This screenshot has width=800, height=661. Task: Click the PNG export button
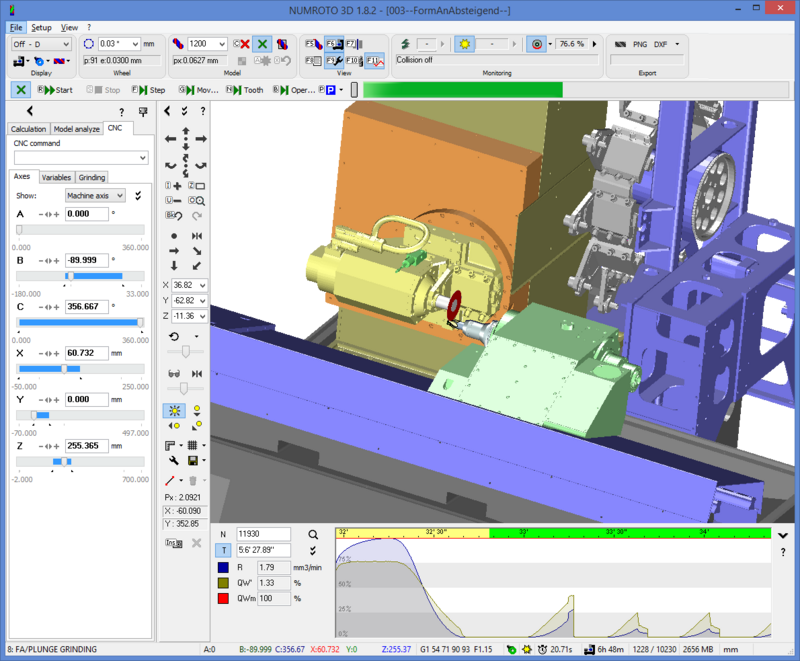[639, 45]
